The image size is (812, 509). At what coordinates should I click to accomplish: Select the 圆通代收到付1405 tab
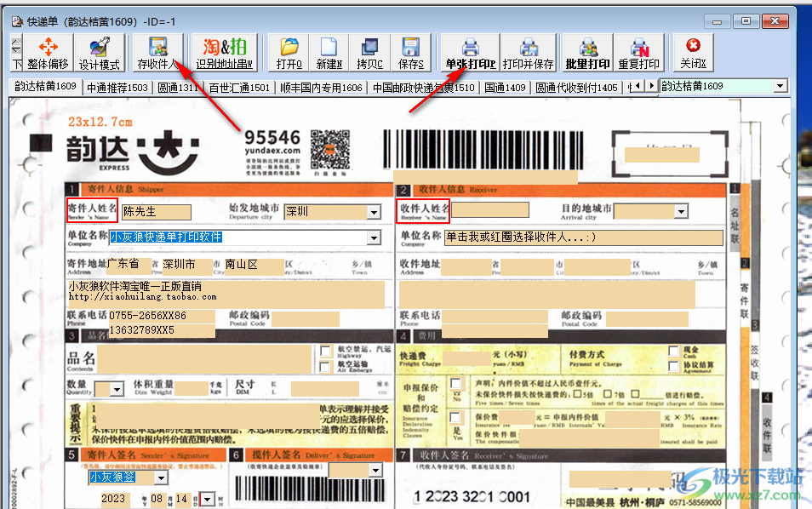click(576, 88)
